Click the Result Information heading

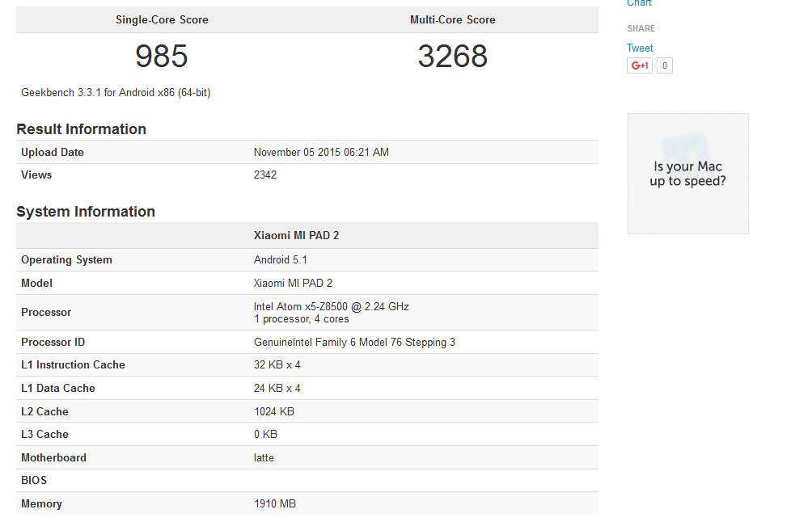click(x=81, y=129)
